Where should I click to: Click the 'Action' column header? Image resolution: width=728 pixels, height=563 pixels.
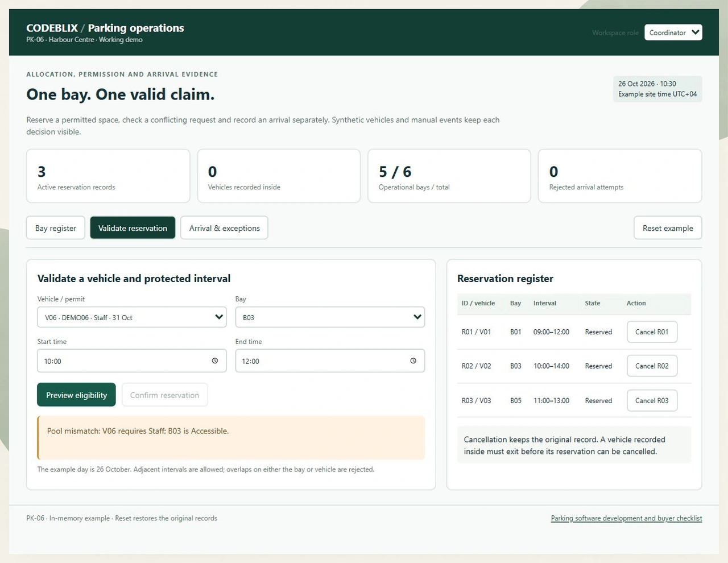point(636,303)
